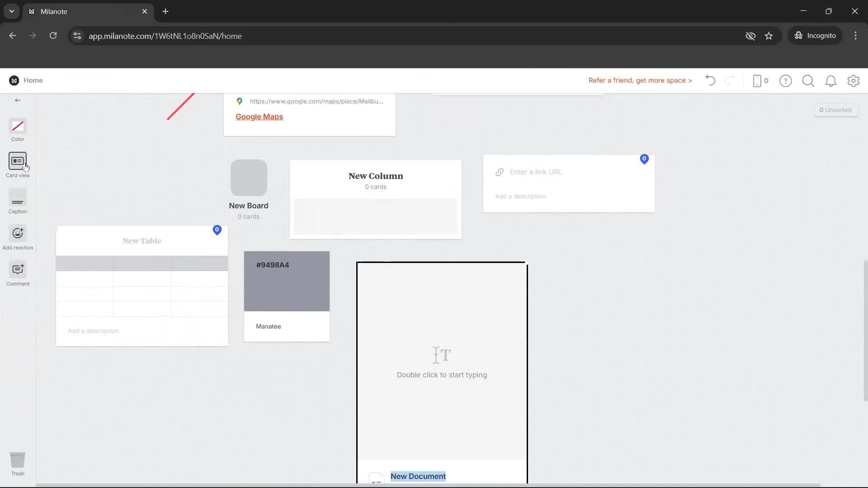Undo the last action
Image resolution: width=868 pixels, height=488 pixels.
[x=710, y=80]
